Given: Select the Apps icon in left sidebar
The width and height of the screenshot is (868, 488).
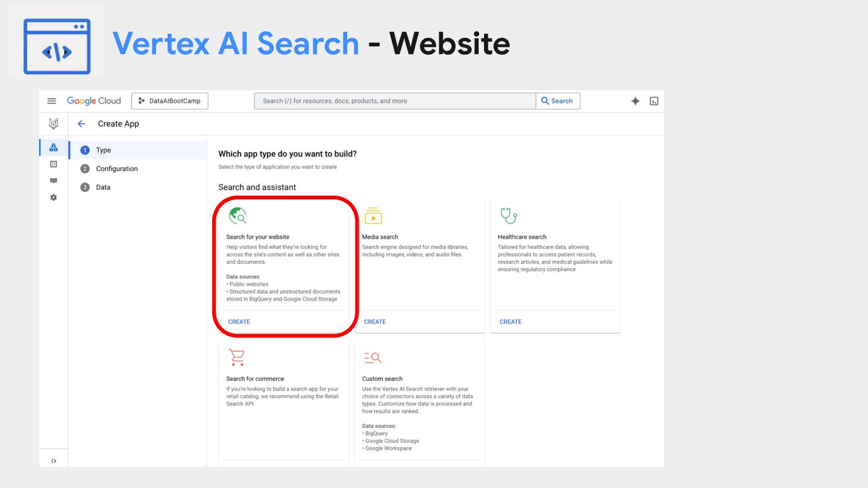Looking at the screenshot, I should [54, 148].
